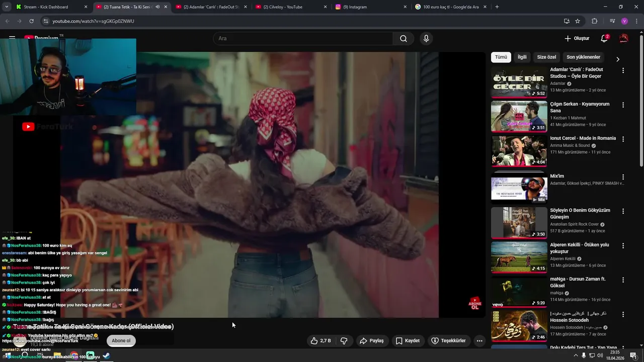
Task: Click the YouTube search input field
Action: pyautogui.click(x=303, y=39)
